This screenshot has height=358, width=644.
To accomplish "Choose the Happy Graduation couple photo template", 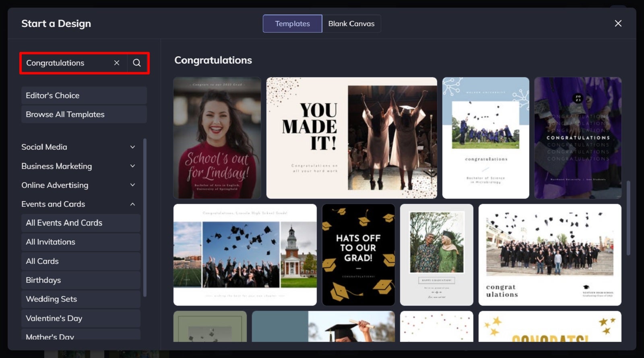I will coord(436,255).
